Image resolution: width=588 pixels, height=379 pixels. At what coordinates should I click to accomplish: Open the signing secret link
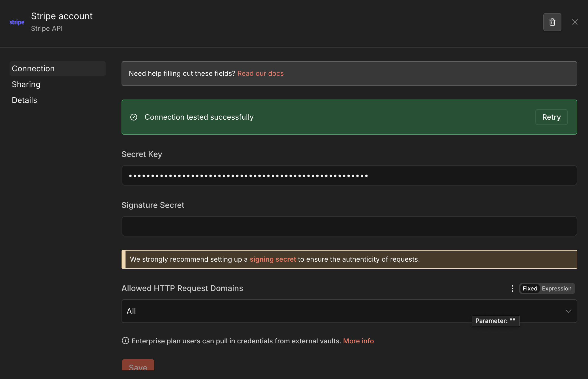click(x=273, y=259)
